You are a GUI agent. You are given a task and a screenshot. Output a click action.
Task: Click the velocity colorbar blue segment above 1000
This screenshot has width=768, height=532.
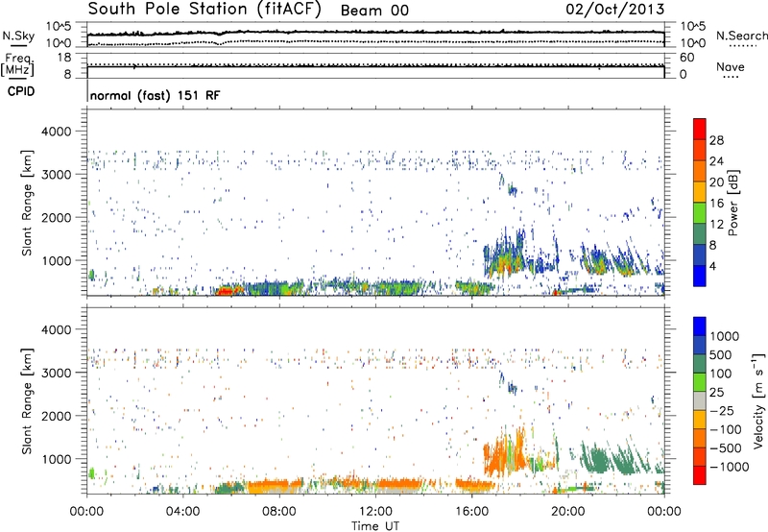point(700,326)
